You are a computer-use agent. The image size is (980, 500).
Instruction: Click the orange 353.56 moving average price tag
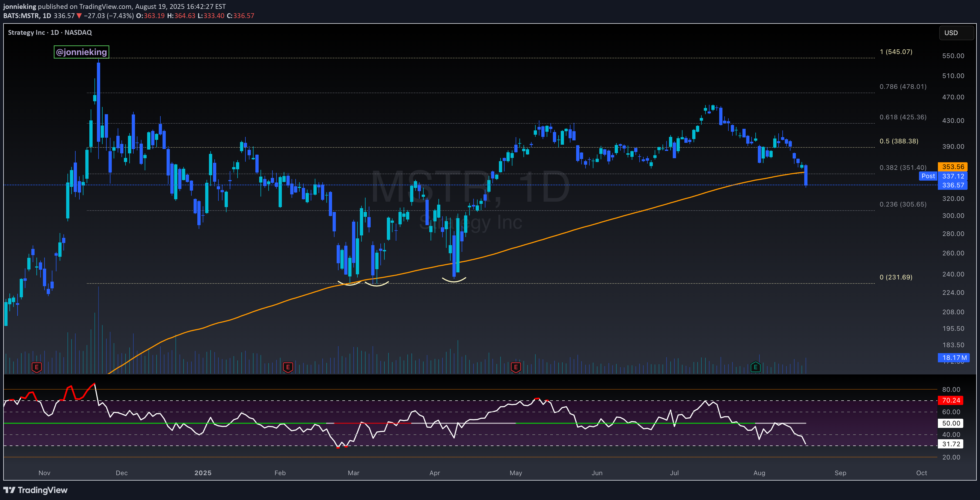point(953,167)
